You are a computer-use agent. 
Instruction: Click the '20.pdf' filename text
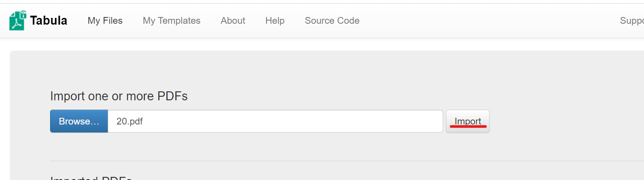(130, 121)
